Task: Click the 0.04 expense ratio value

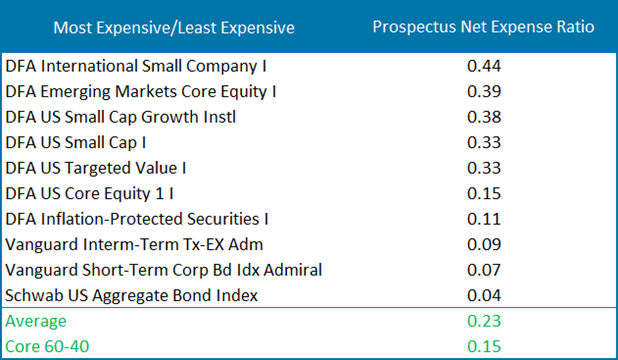Action: [484, 296]
